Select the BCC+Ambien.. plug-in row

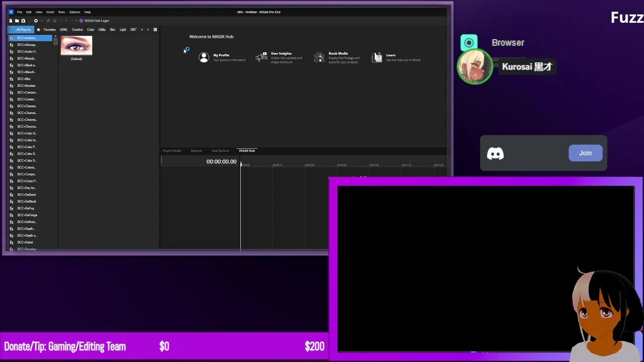pos(30,38)
